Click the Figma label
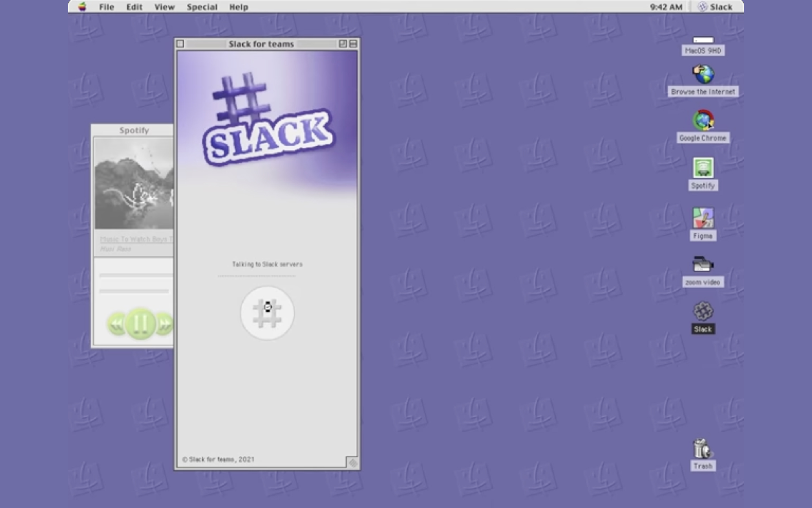The height and width of the screenshot is (508, 812). 703,236
